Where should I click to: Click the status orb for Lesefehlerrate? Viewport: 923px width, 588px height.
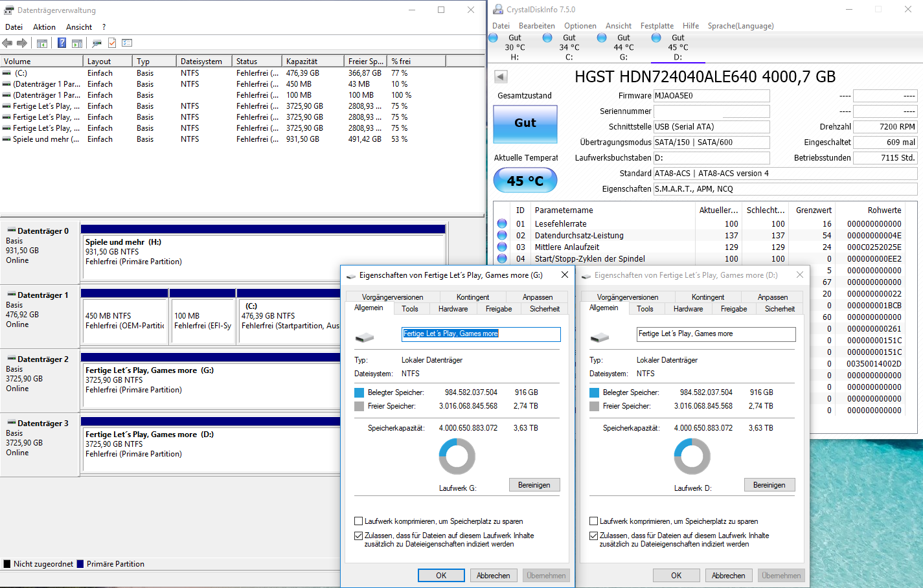point(502,223)
